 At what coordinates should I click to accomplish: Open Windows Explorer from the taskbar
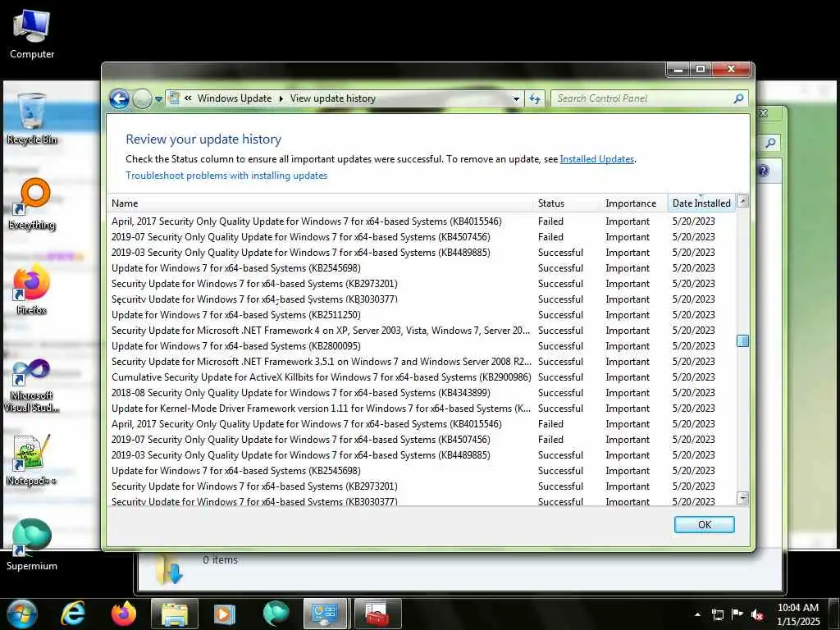tap(175, 614)
